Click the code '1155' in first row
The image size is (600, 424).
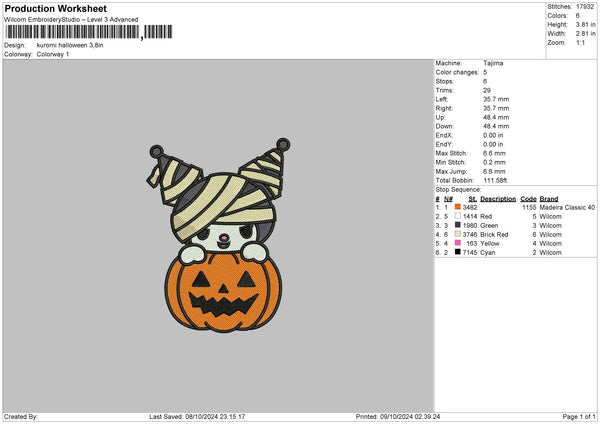click(529, 207)
